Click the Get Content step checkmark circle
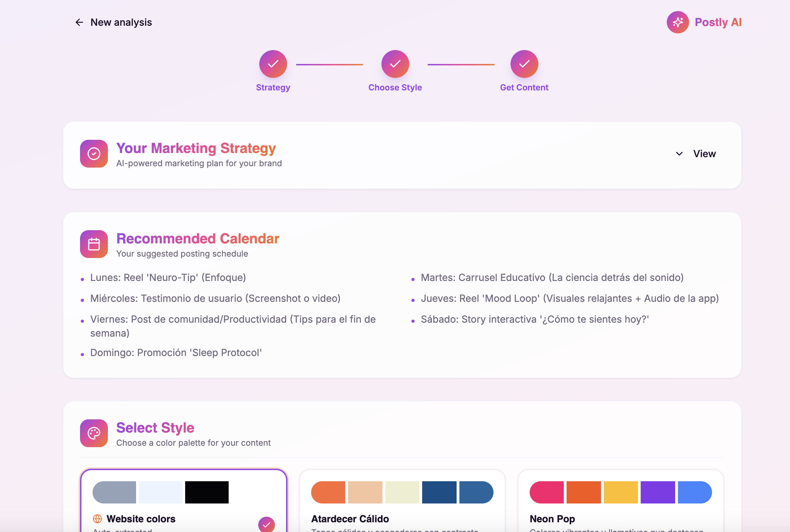This screenshot has width=790, height=532. tap(524, 64)
